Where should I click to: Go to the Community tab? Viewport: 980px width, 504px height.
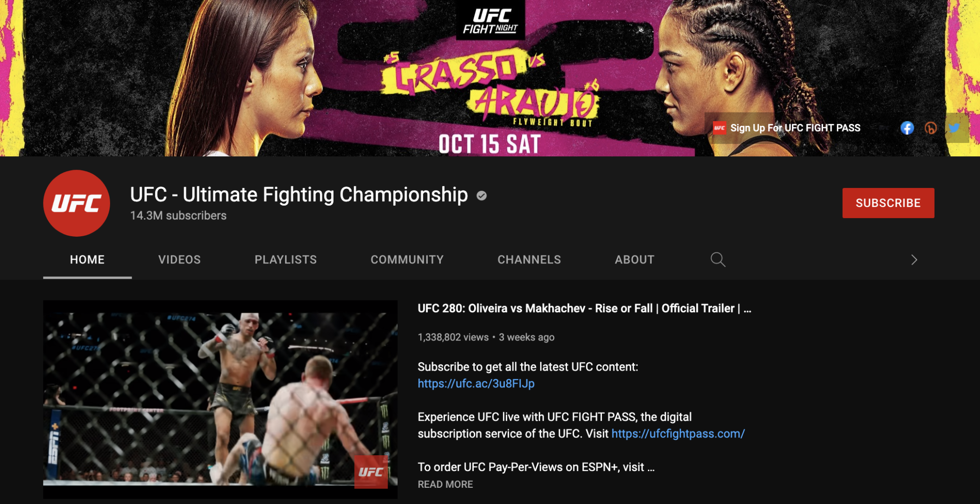(407, 260)
